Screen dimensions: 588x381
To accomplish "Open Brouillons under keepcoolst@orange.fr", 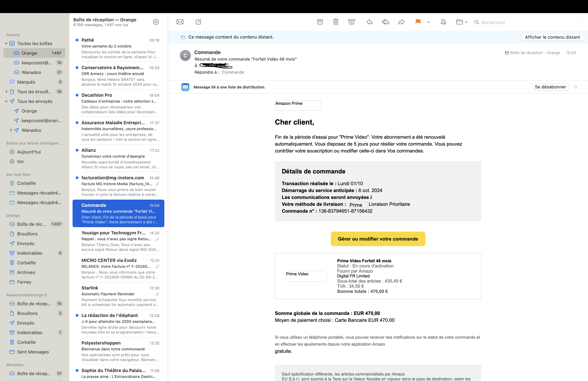I will click(x=34, y=313).
